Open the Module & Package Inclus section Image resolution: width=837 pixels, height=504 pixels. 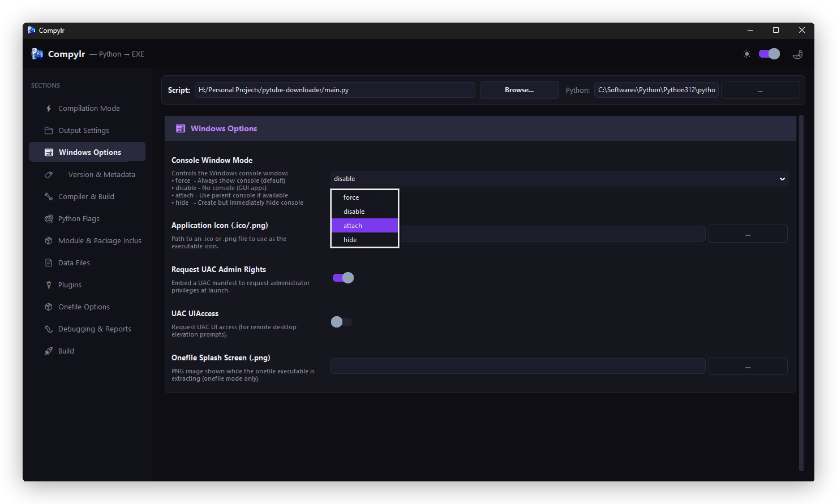point(87,241)
